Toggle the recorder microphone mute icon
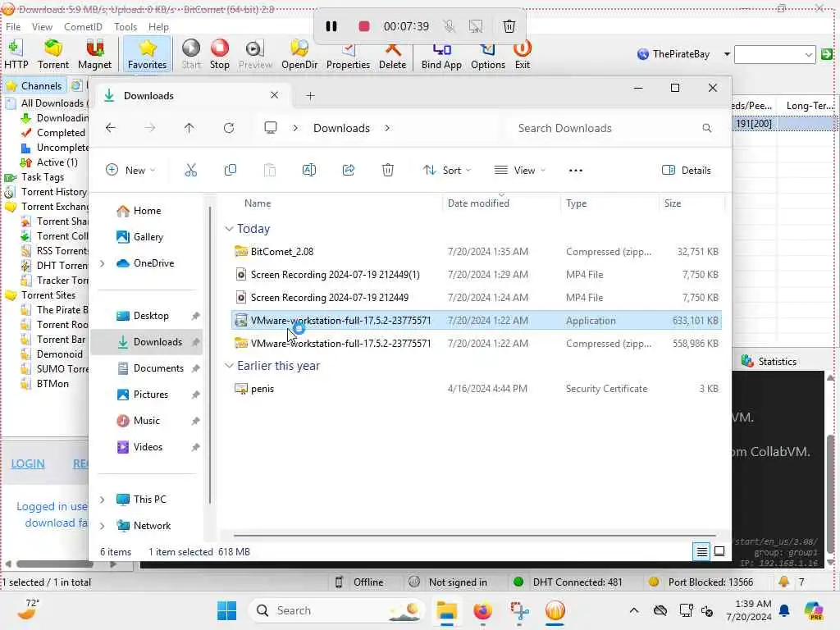 (x=449, y=26)
